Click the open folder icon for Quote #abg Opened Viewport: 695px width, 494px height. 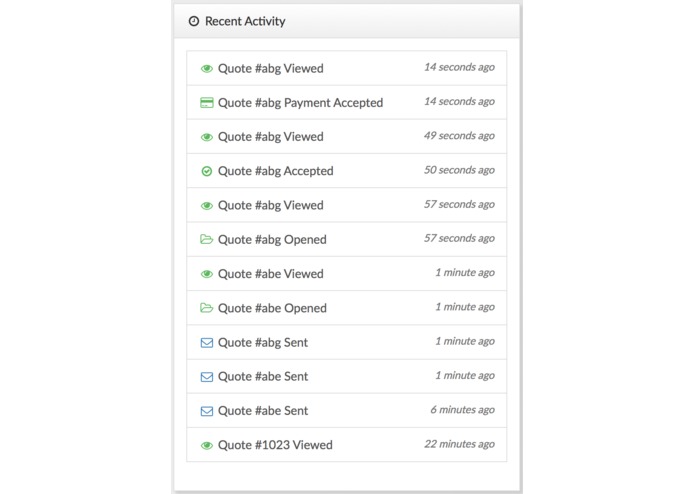click(x=207, y=239)
